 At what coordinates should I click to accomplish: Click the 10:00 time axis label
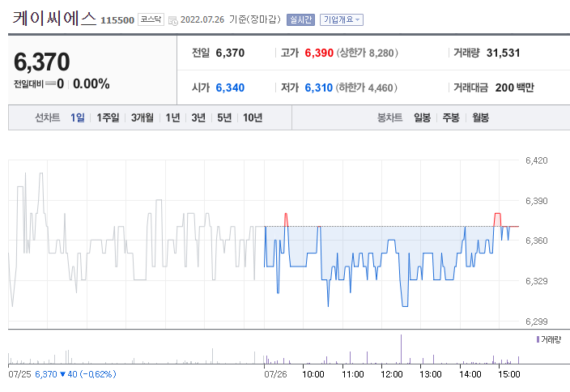point(313,374)
